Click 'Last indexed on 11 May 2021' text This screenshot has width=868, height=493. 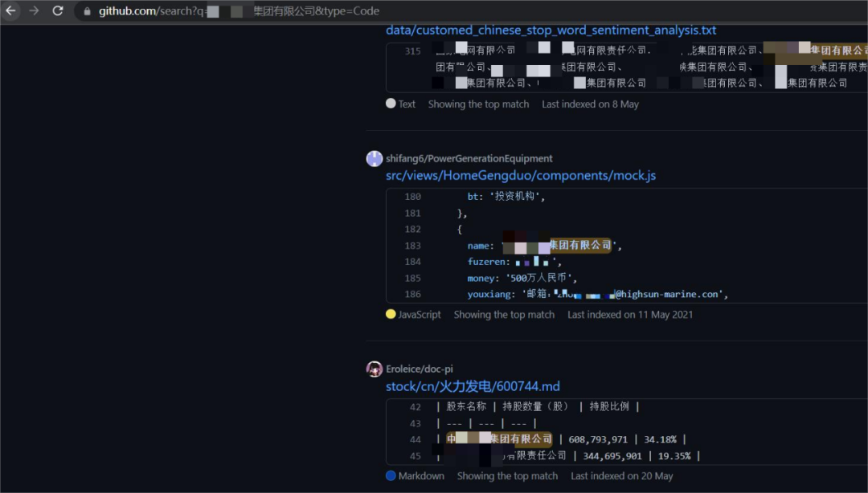[x=630, y=314]
